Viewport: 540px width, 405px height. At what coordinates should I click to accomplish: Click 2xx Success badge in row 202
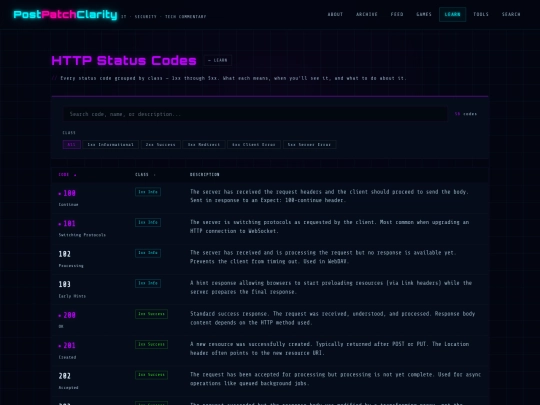(151, 375)
